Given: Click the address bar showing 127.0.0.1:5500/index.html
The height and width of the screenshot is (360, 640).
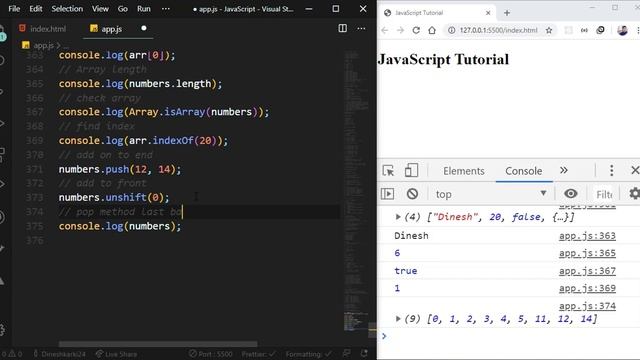Looking at the screenshot, I should point(498,30).
